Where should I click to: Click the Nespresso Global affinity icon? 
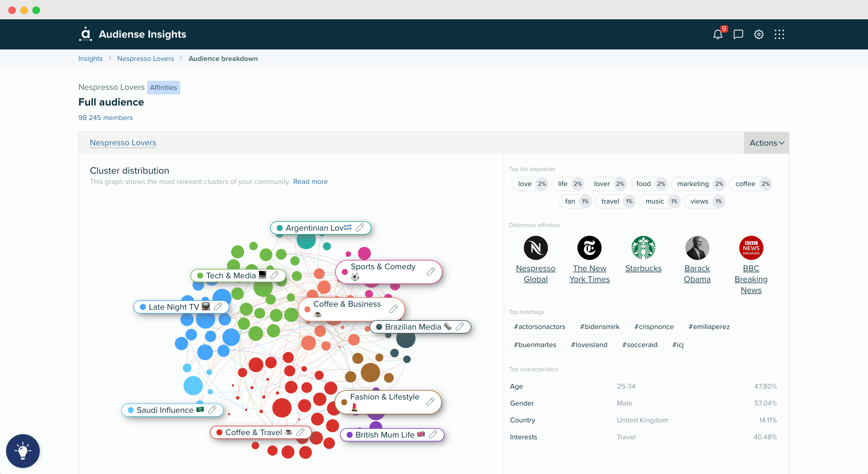[x=536, y=248]
